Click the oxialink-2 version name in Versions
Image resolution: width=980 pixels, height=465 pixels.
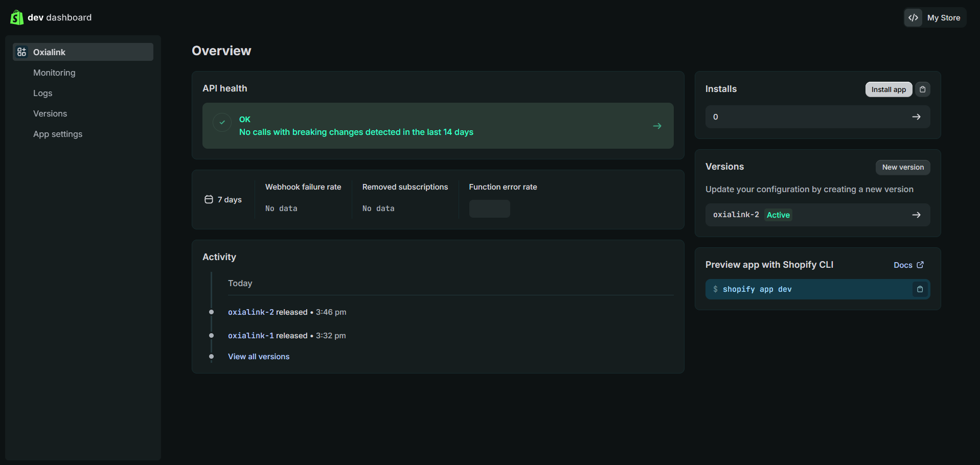[736, 215]
